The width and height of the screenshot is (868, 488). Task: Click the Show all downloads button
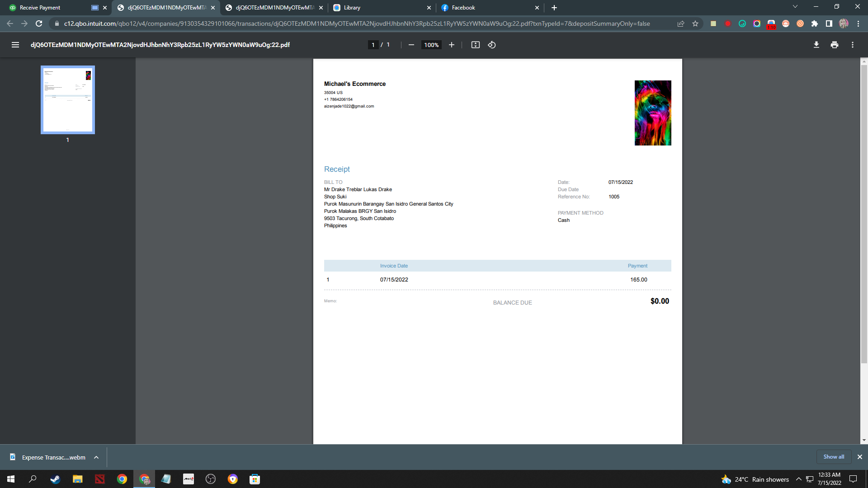click(x=833, y=457)
